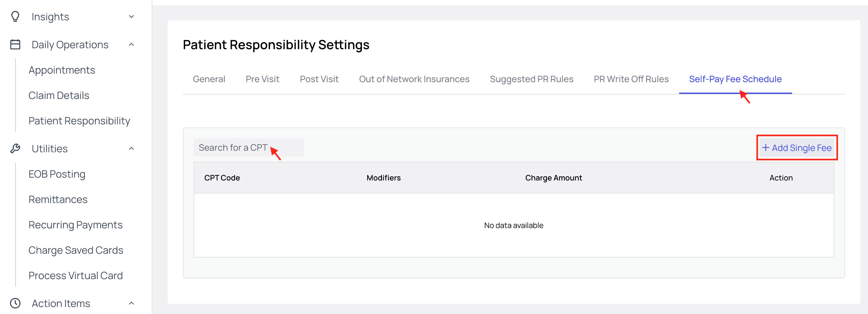This screenshot has width=868, height=314.
Task: Open Appointments in the sidebar
Action: coord(62,70)
